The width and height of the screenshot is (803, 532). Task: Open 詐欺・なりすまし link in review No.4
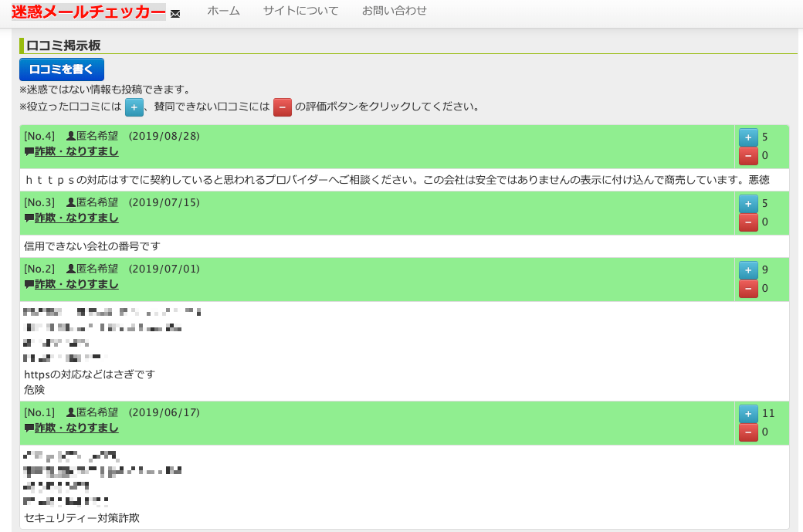[76, 151]
